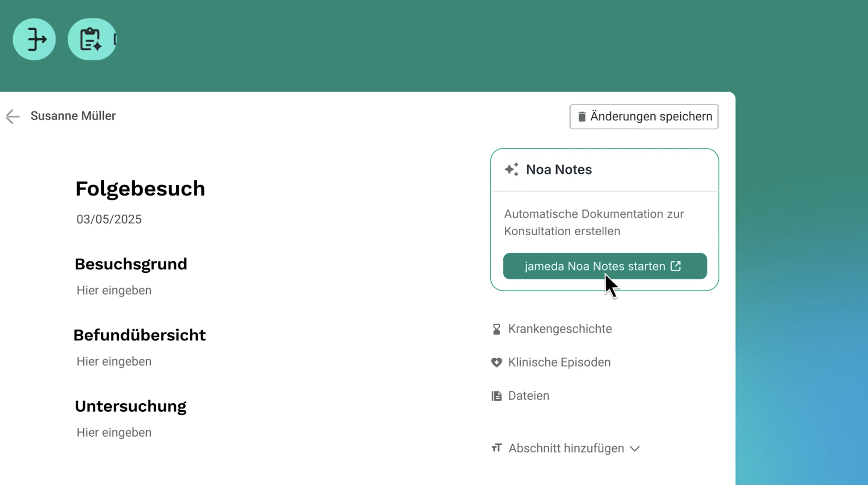Expand the Abschnitt hinzufügen dropdown

566,448
